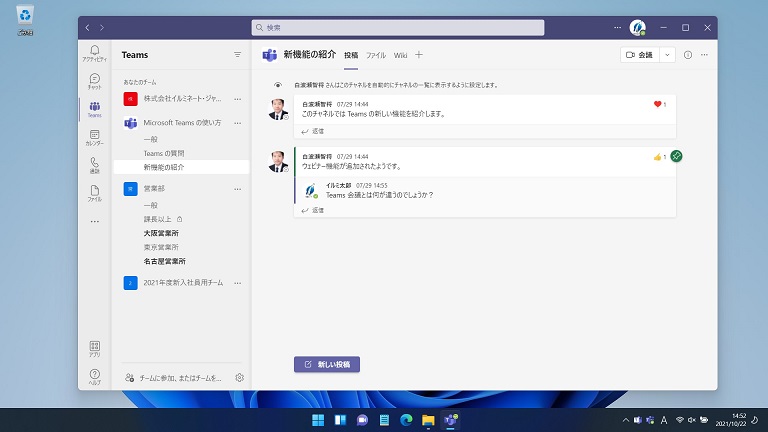Open Files icon in left rail
This screenshot has height=432, width=768.
95,193
